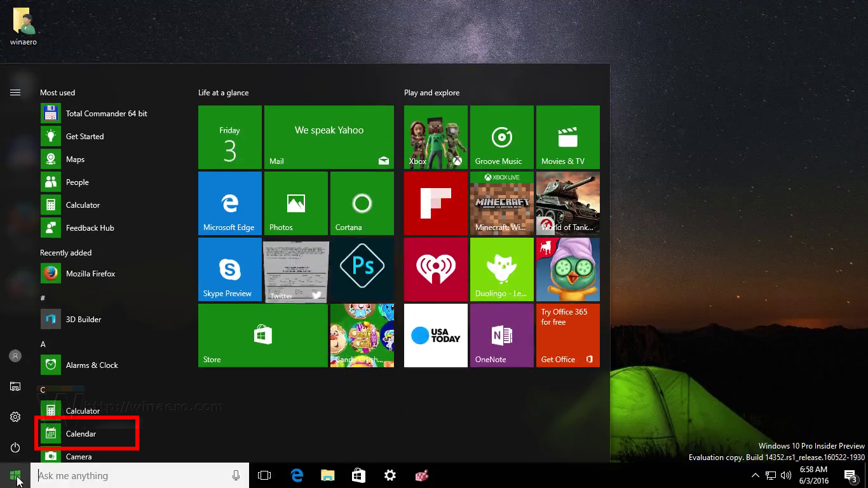Collapse the Recently added section header

pyautogui.click(x=65, y=252)
